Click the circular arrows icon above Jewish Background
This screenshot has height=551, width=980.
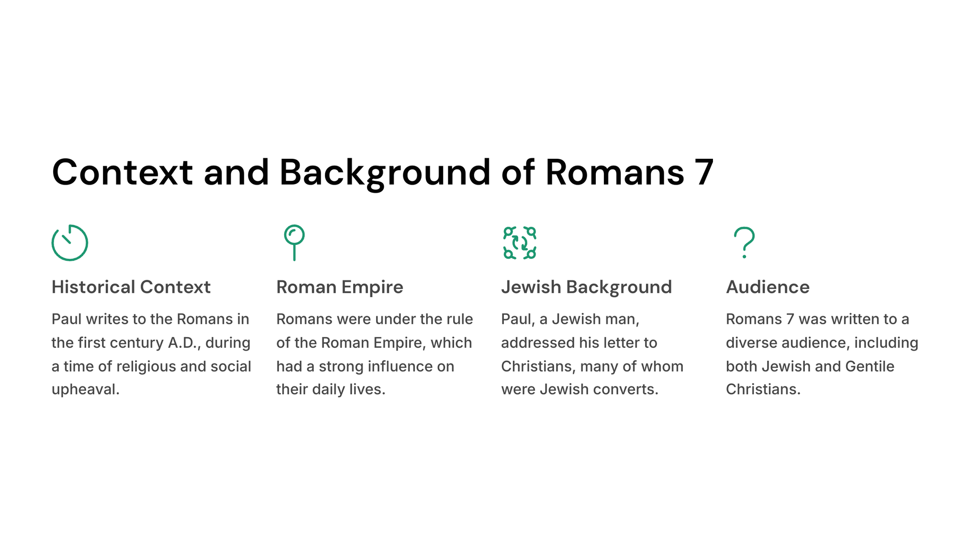coord(520,243)
